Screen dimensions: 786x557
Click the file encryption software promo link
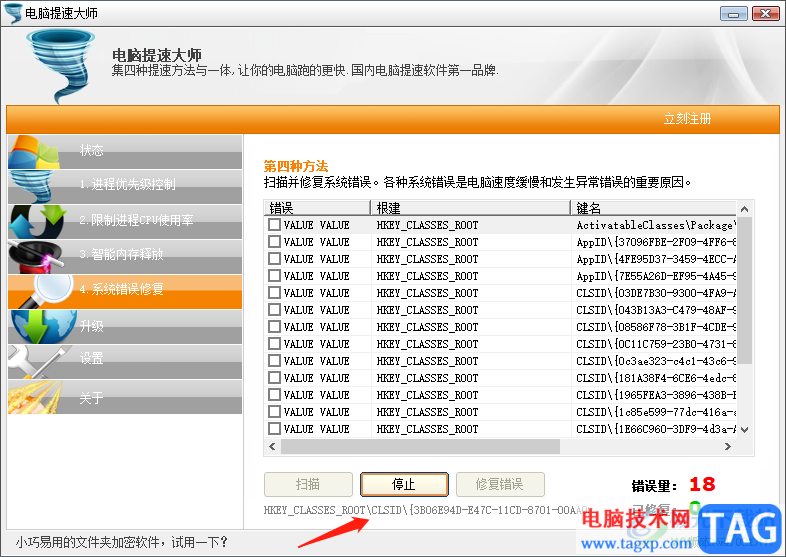122,542
